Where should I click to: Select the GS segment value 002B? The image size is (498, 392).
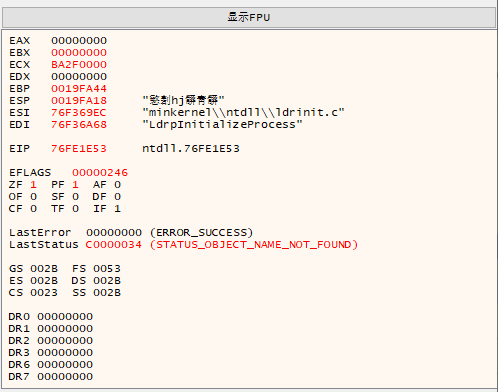(44, 269)
